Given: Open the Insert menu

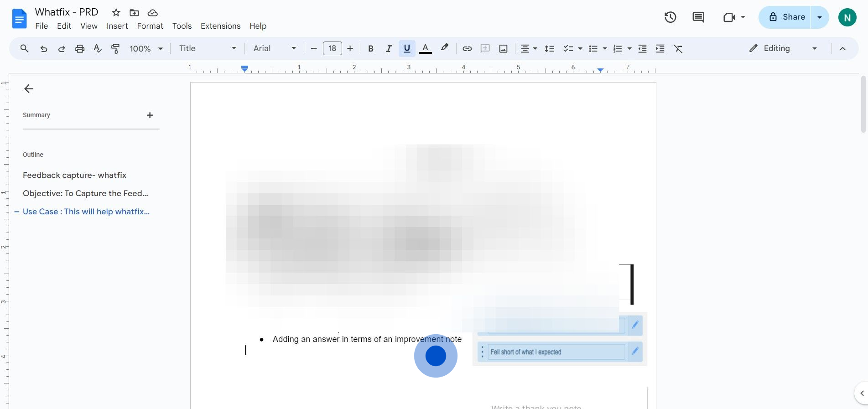Looking at the screenshot, I should point(117,26).
